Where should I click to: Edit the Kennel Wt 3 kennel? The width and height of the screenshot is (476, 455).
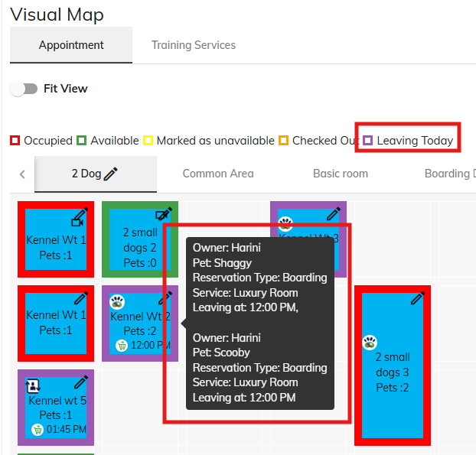click(333, 214)
